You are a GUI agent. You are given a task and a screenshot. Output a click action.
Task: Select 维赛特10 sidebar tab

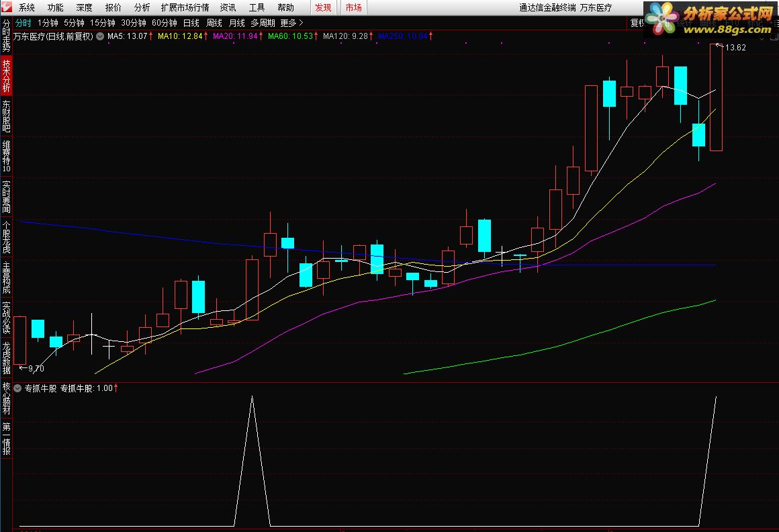pos(6,156)
